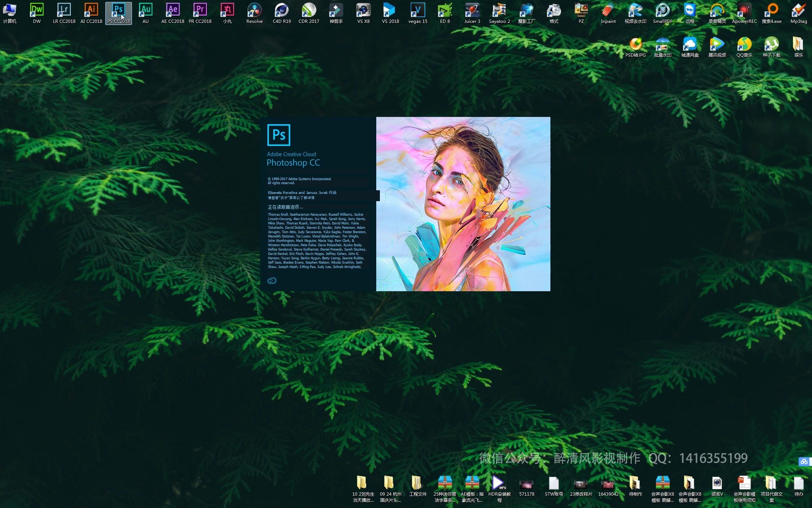
Task: Open the Dreamweaver DW desktop shortcut
Action: 37,11
